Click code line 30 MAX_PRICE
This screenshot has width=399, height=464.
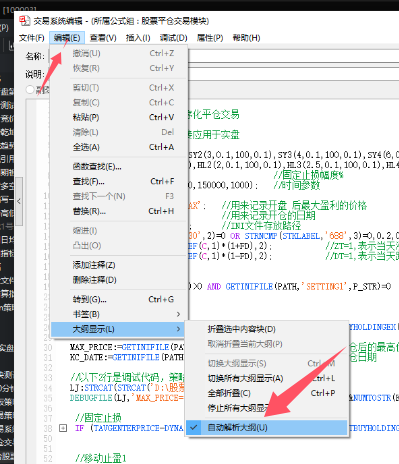127,347
